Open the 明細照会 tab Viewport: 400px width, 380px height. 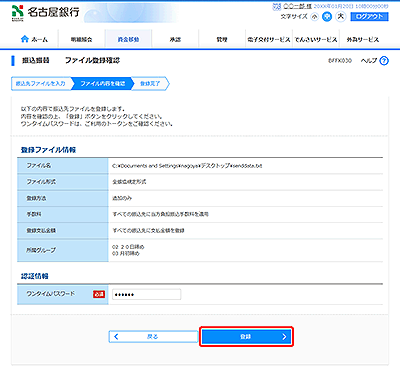[x=81, y=39]
